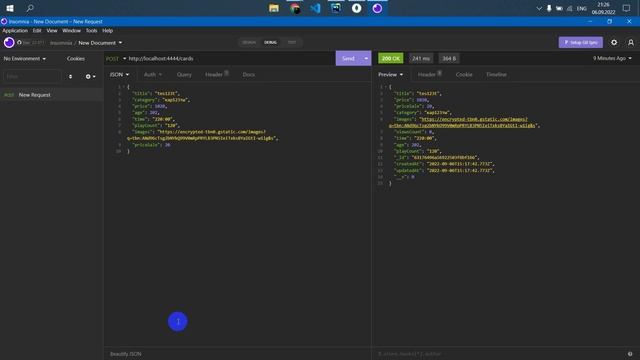Image resolution: width=640 pixels, height=360 pixels.
Task: Open File Explorer from the taskbar
Action: (x=274, y=8)
